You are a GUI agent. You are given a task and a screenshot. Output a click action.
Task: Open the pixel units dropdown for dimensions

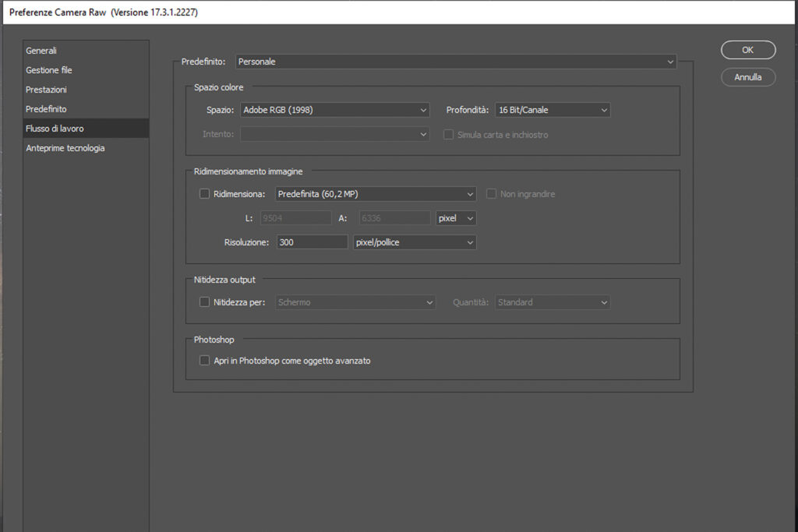click(x=456, y=219)
